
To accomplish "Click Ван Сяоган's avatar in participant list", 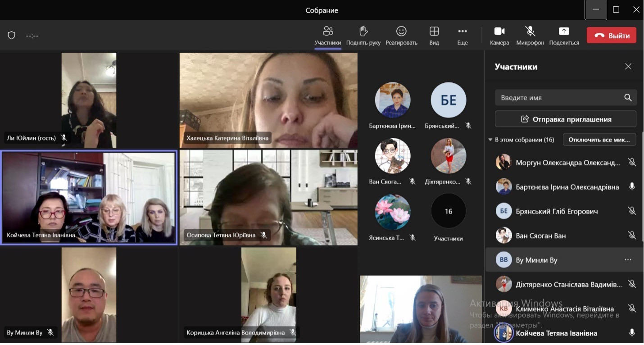I will 503,235.
